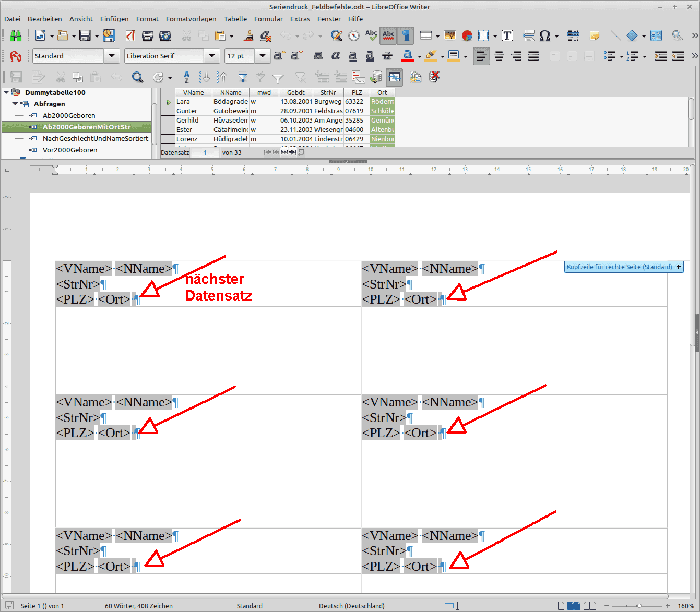Open Find & Replace binoculars icon
The image size is (700, 612).
16,35
